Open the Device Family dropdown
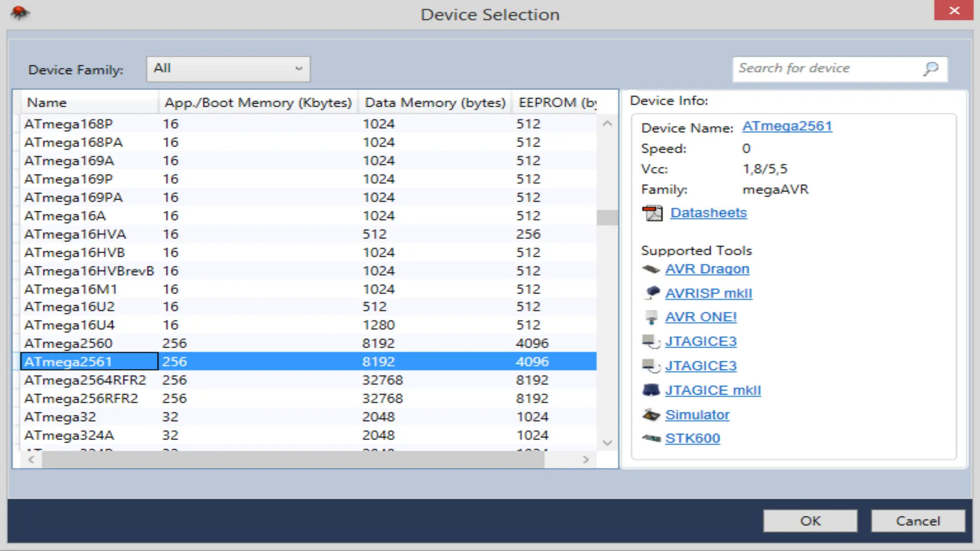 coord(228,69)
